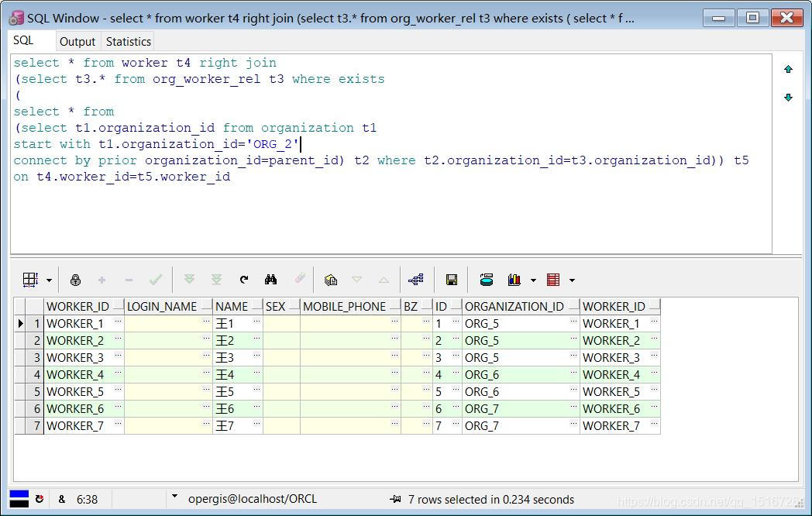Click the first WORKER_ID column header
This screenshot has height=516, width=812.
pos(84,307)
